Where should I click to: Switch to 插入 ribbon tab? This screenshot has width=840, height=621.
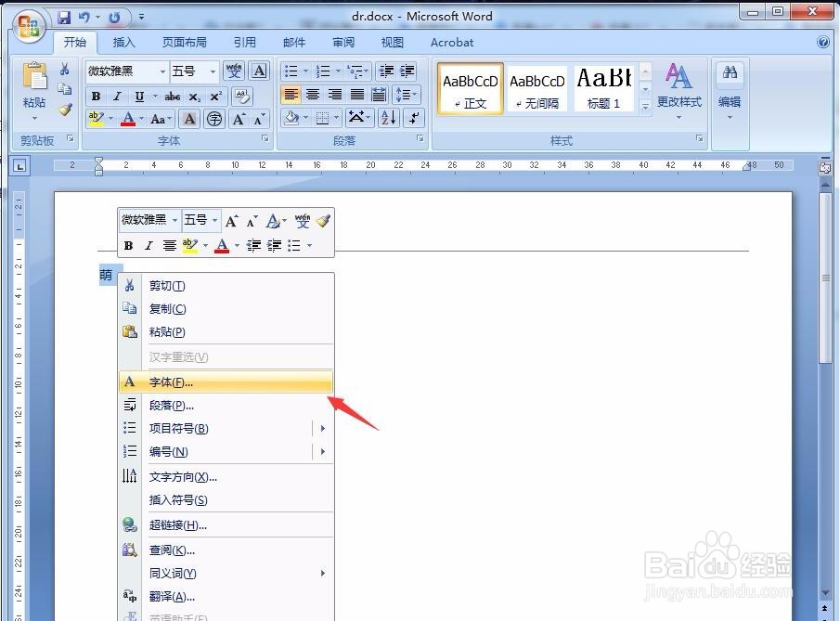pos(123,43)
